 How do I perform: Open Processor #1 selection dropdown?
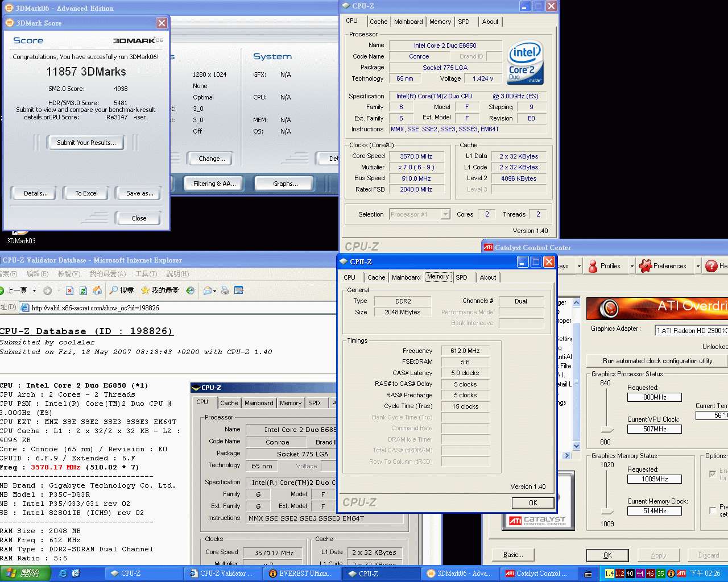click(x=420, y=214)
